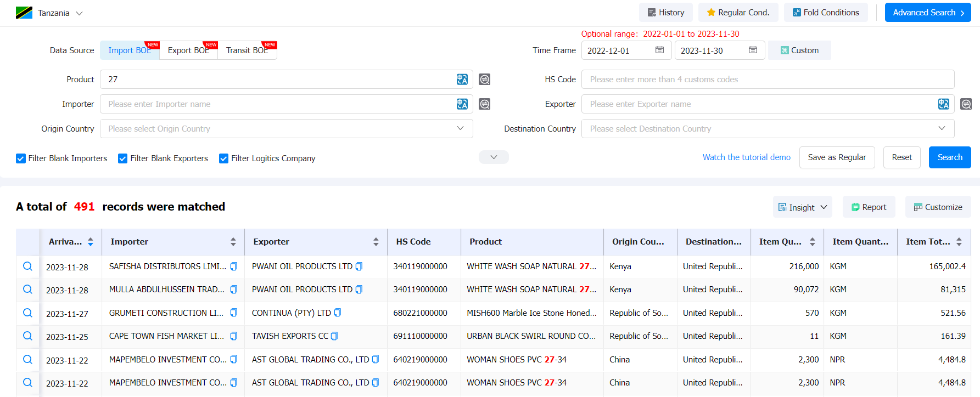
Task: Click the start date field 2022-12-01
Action: pyautogui.click(x=626, y=50)
